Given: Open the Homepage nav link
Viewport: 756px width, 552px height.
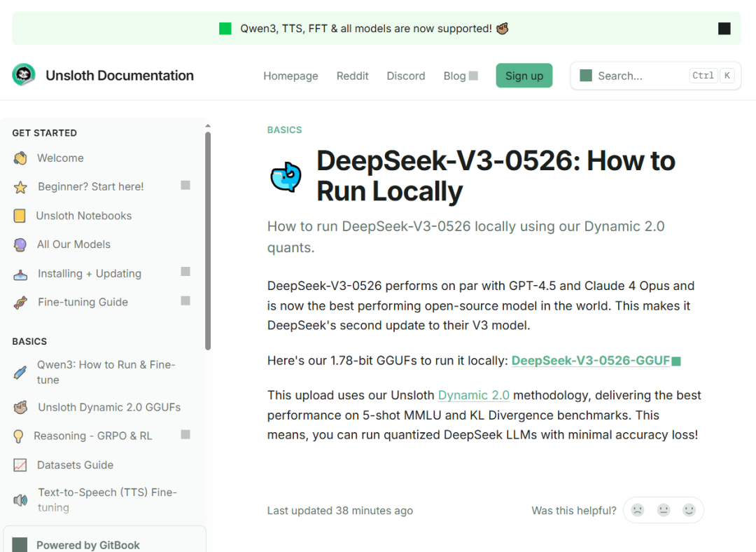Looking at the screenshot, I should (x=290, y=76).
